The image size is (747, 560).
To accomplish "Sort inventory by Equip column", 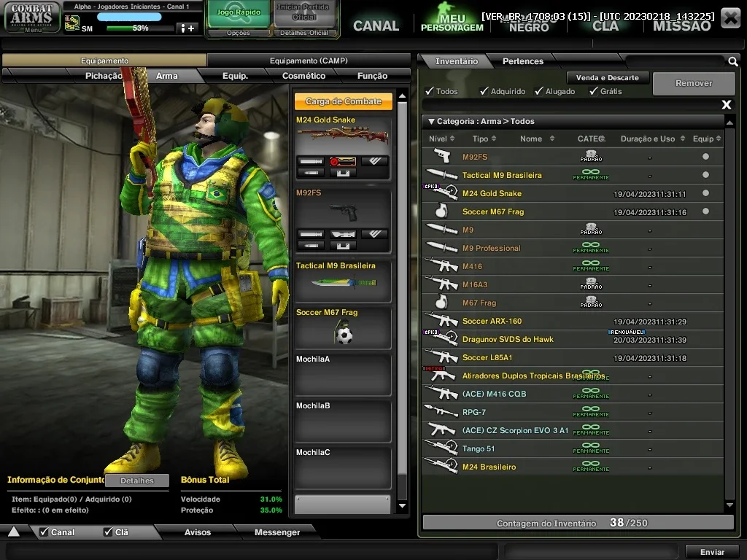I will (707, 139).
